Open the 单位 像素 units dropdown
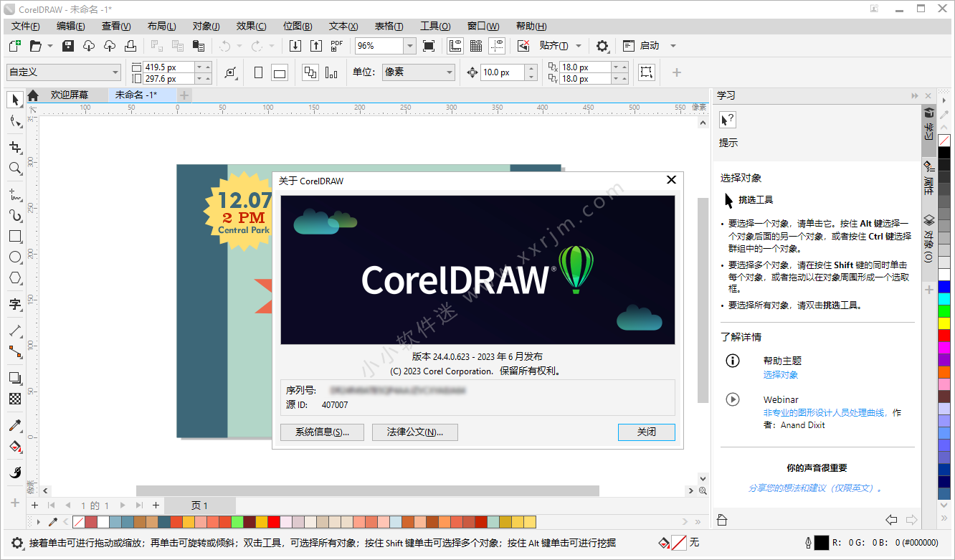Viewport: 955px width, 560px height. pyautogui.click(x=419, y=72)
